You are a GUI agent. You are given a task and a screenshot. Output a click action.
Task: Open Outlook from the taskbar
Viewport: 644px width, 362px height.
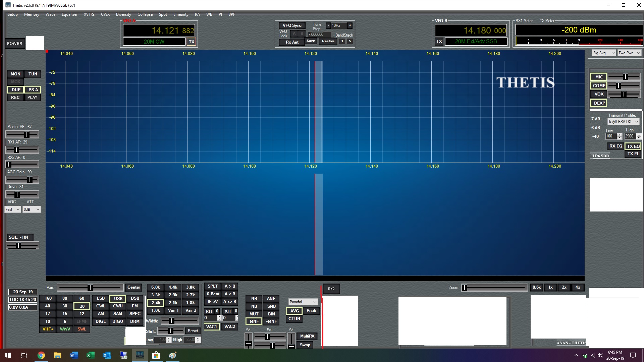107,355
